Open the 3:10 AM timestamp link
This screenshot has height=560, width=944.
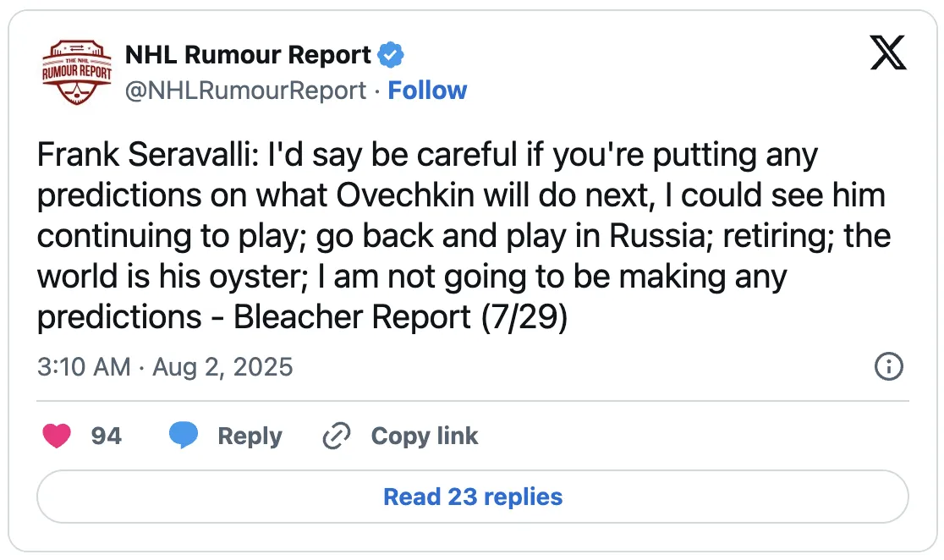pyautogui.click(x=84, y=367)
